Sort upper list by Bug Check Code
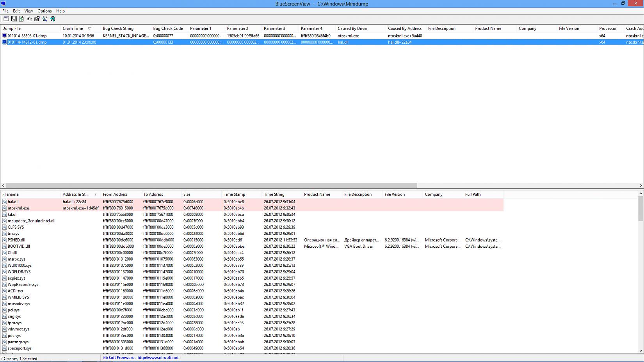 click(x=168, y=28)
